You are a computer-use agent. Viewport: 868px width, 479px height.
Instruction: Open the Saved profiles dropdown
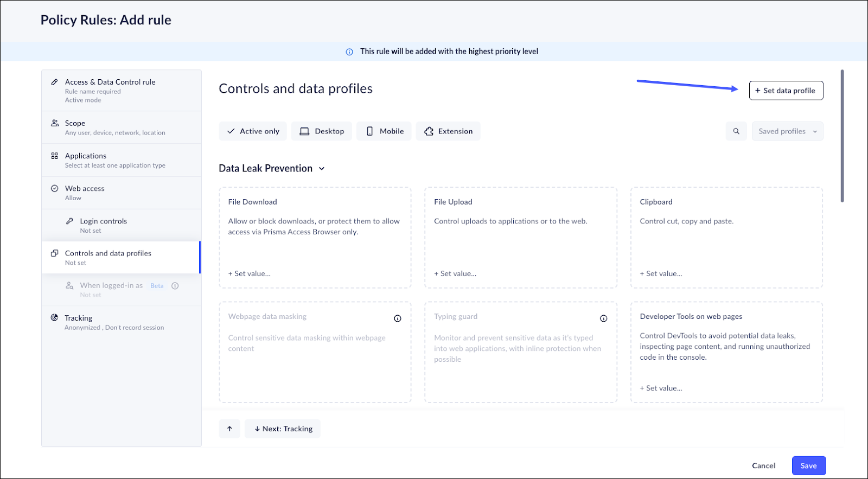pyautogui.click(x=787, y=131)
